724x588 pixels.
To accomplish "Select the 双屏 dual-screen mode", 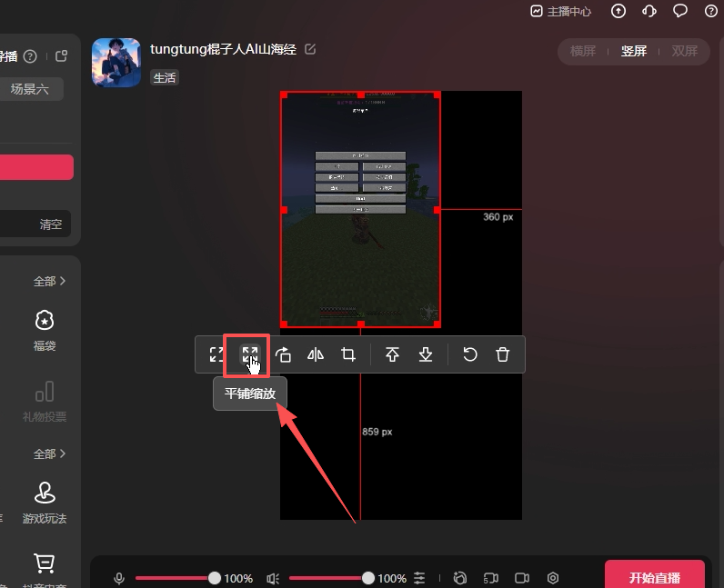I will (685, 51).
